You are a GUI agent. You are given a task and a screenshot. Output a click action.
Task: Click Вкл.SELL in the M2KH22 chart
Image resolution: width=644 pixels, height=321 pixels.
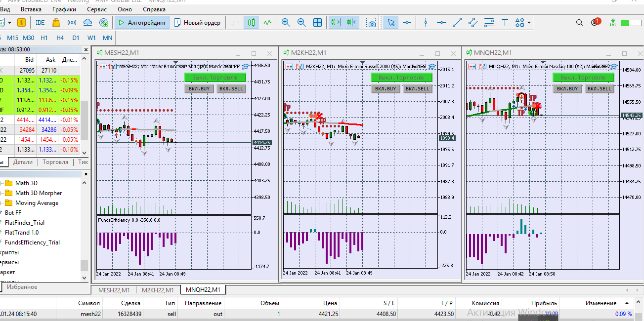[x=417, y=89]
